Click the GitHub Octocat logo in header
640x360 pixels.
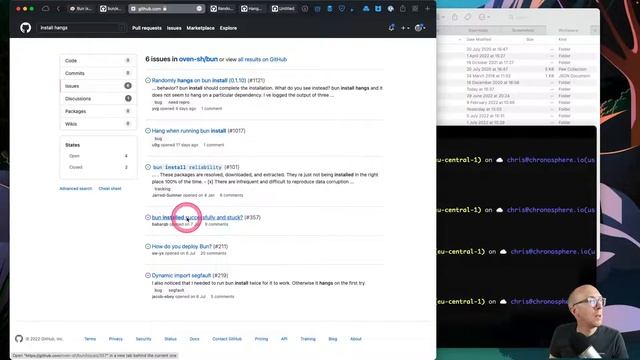coord(25,28)
